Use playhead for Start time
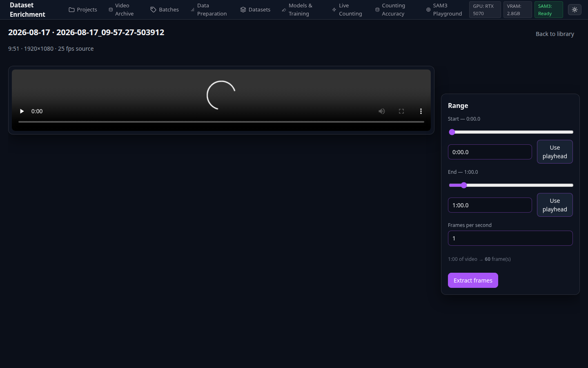Screen dimensions: 588x368 click(x=555, y=152)
